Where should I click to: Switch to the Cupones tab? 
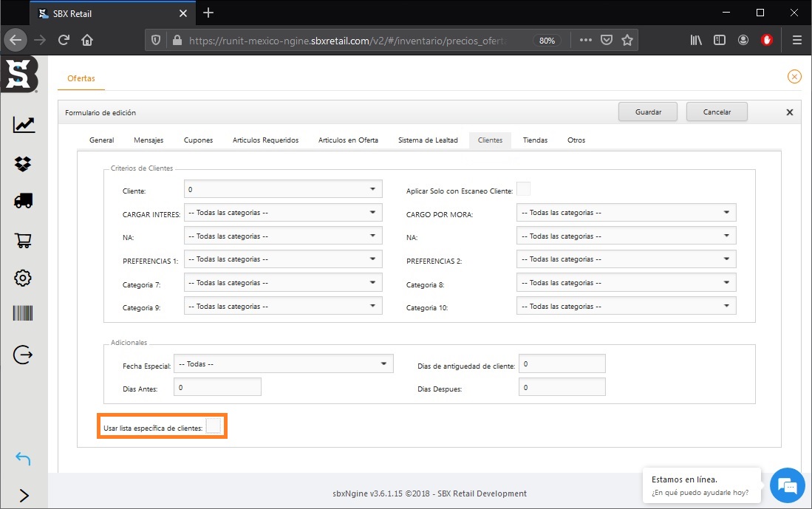click(x=198, y=140)
